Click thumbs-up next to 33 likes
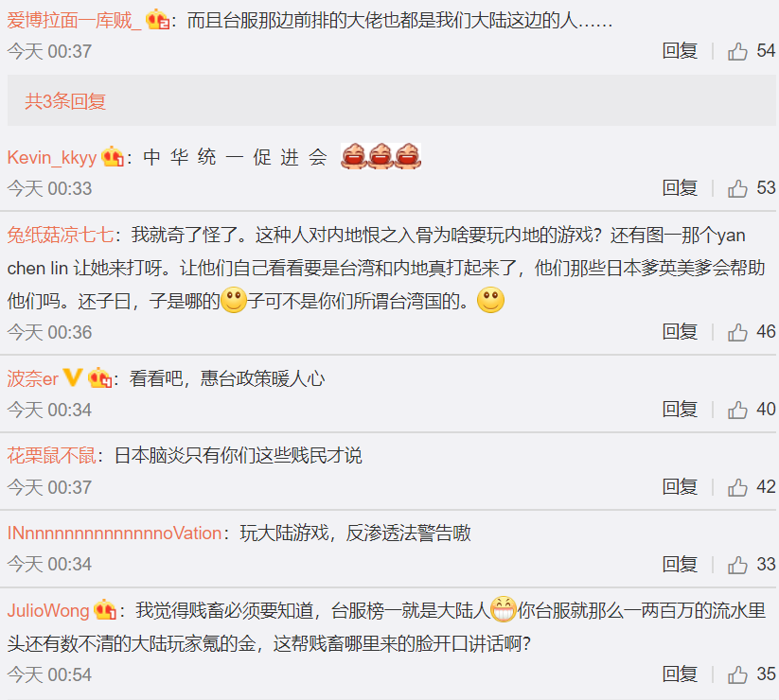The image size is (779, 700). (x=737, y=565)
